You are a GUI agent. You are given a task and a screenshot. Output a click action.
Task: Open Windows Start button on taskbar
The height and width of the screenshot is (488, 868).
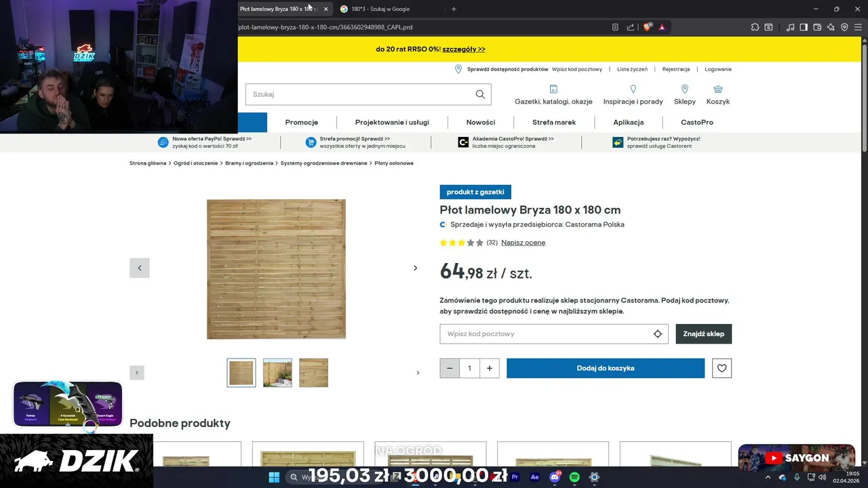(x=274, y=477)
